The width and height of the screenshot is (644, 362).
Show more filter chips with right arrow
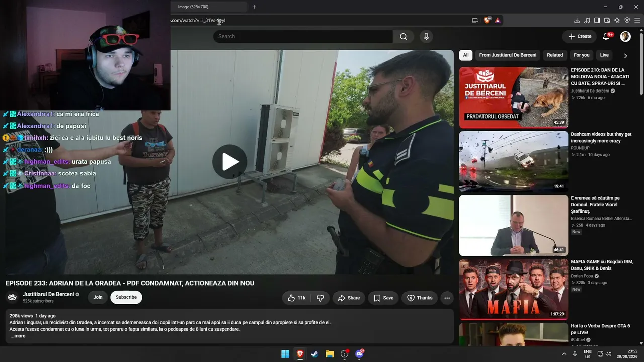(625, 56)
